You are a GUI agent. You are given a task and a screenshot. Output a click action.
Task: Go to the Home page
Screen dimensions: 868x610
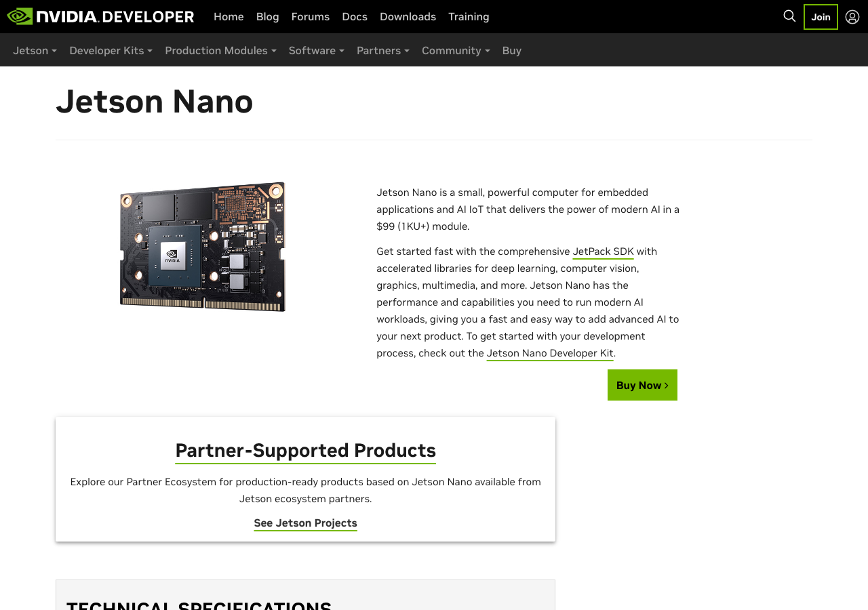tap(229, 16)
